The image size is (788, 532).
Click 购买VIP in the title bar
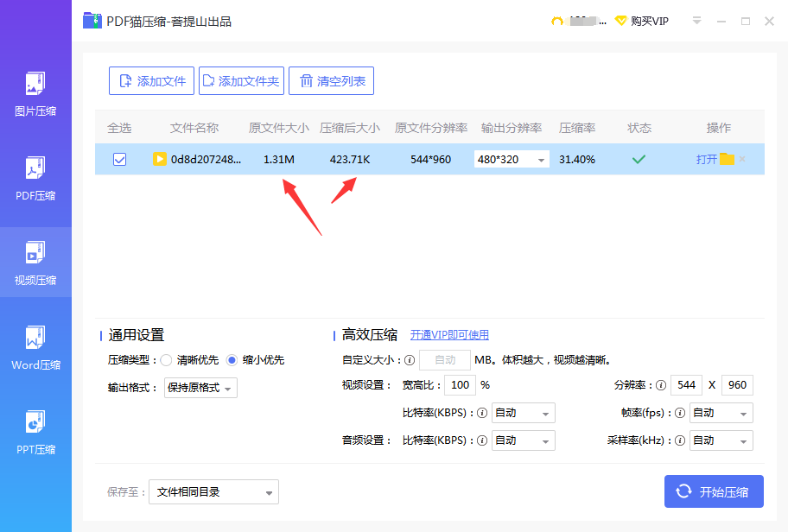click(649, 21)
